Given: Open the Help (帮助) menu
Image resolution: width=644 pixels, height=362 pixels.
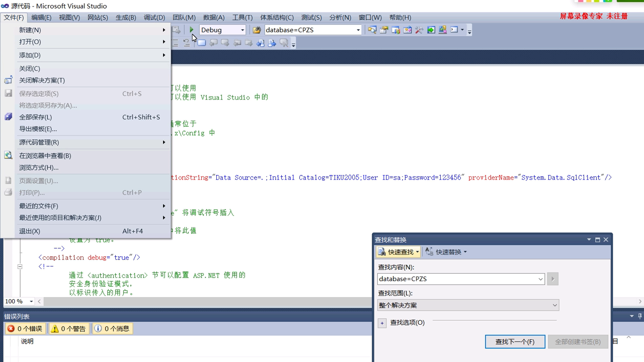Looking at the screenshot, I should (400, 17).
